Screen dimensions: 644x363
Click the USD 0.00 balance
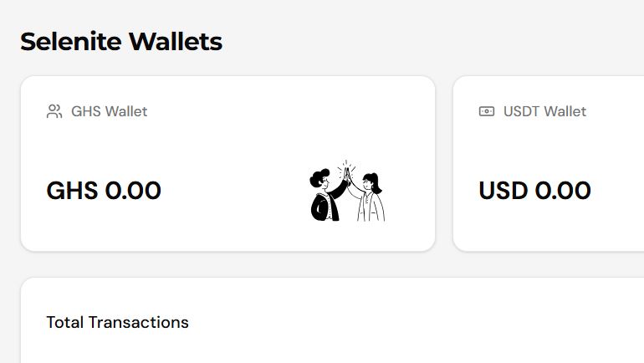point(534,191)
